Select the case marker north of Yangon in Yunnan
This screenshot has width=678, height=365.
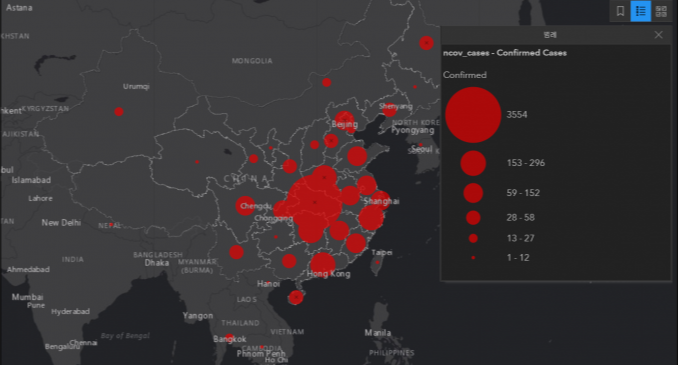236,252
